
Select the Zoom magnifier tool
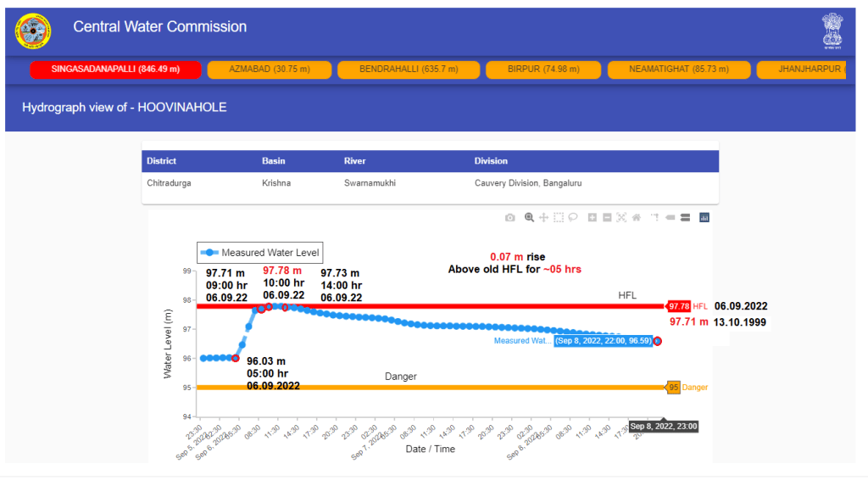pos(529,218)
